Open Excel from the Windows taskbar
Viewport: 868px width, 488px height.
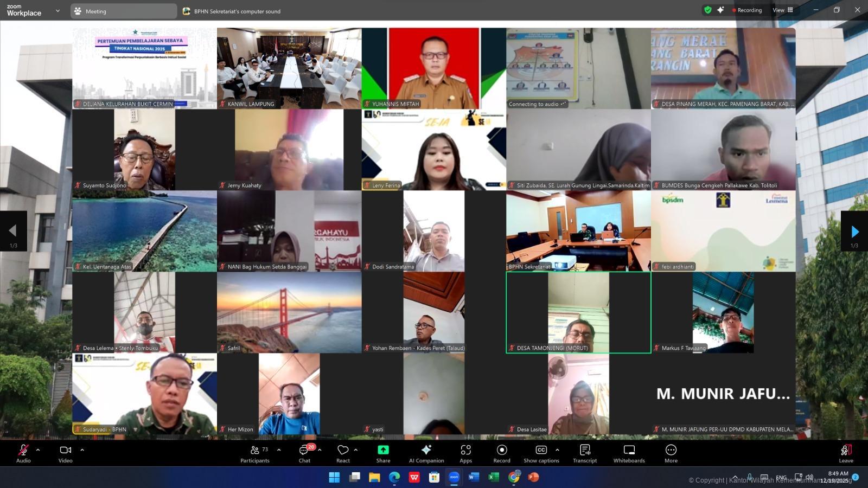coord(494,477)
